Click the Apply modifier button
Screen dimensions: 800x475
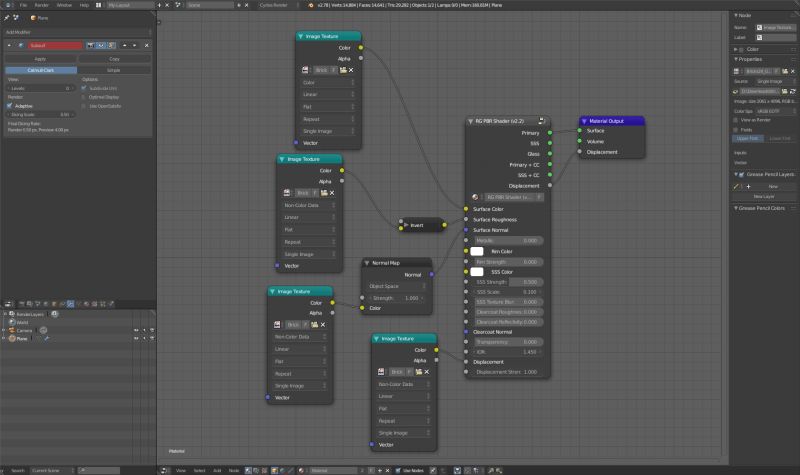[40, 59]
